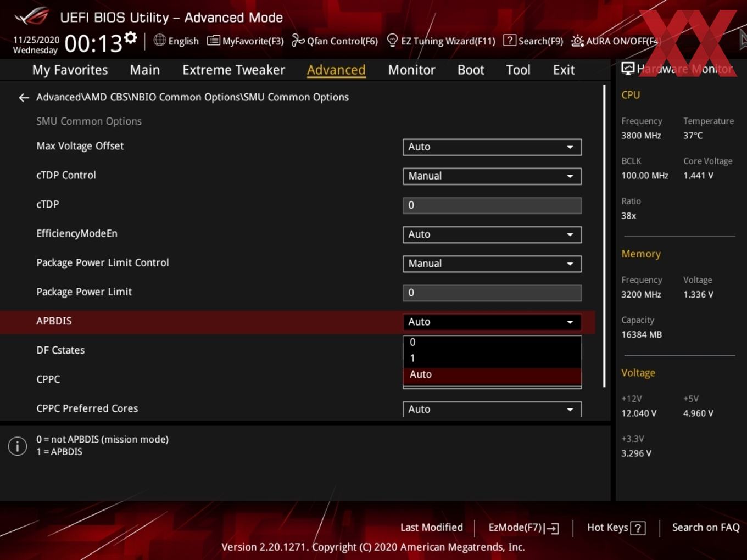Image resolution: width=747 pixels, height=560 pixels.
Task: Click the 00:13 clock display
Action: [93, 43]
